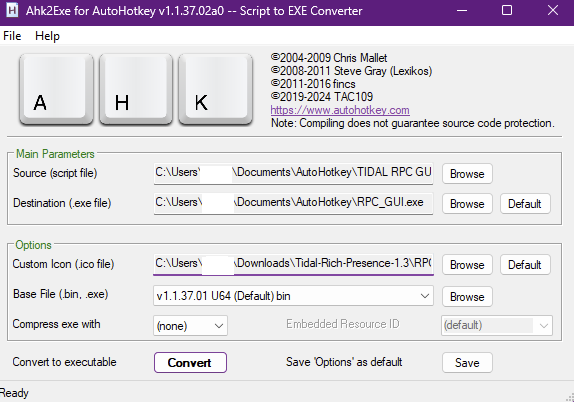Screen dimensions: 574x402
Task: Click the 'Source (script file)' label
Action: 55,173
